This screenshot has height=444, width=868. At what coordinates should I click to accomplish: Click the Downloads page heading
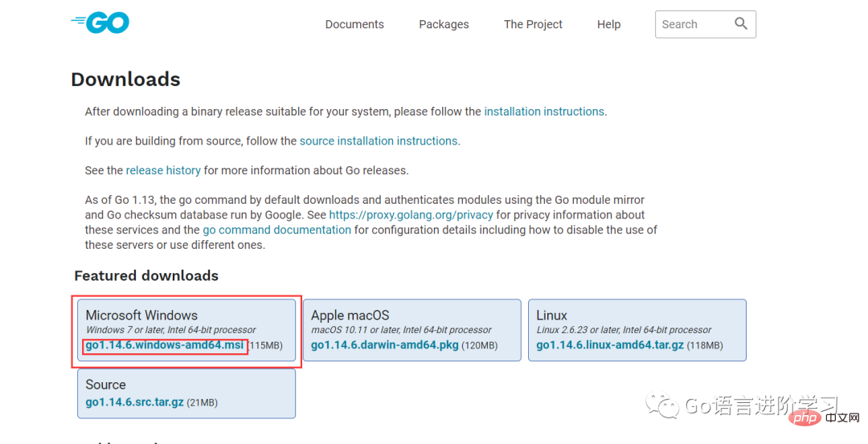point(125,79)
